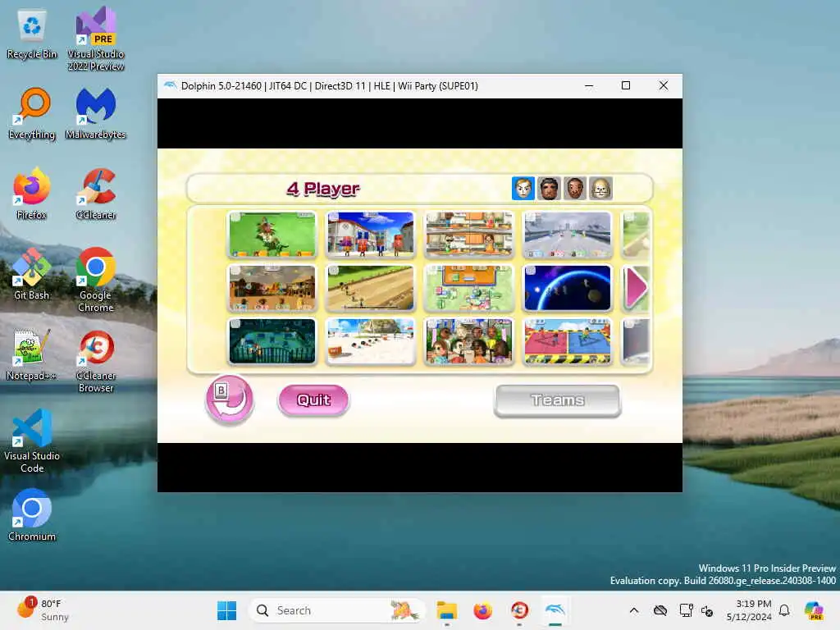The image size is (840, 630).
Task: Select the western village minigame thumbnail
Action: point(272,288)
